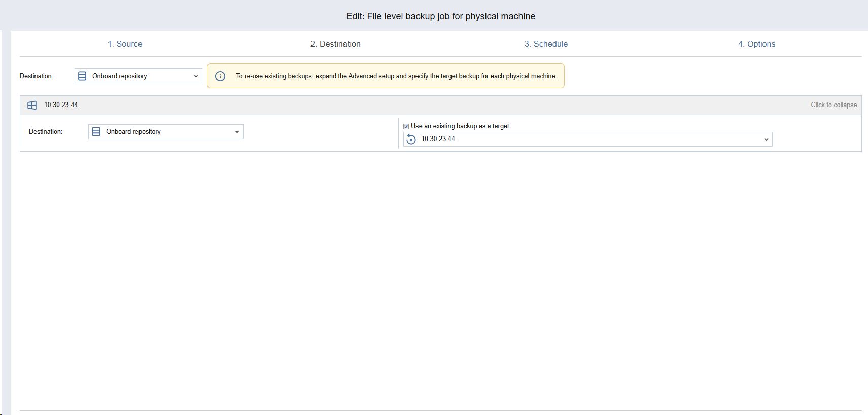Click the 'Use an existing backup as a target' label

[x=460, y=126]
